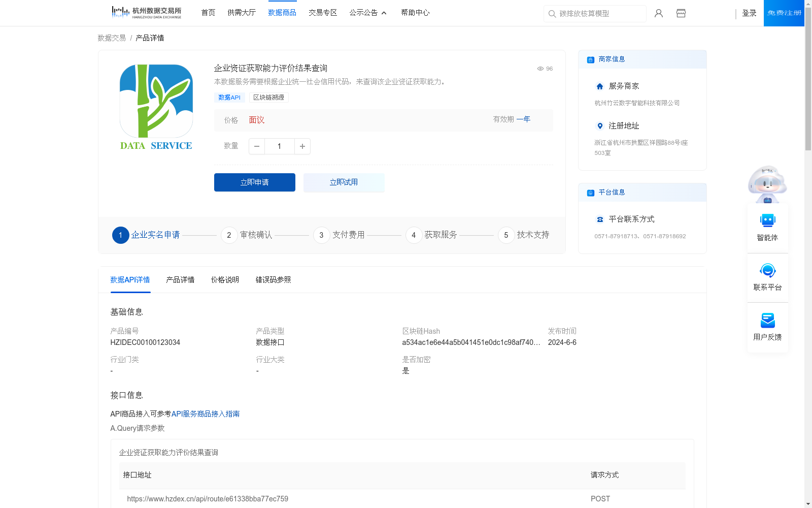This screenshot has width=812, height=508.
Task: Click the DATA SERVICE product image
Action: click(x=156, y=107)
